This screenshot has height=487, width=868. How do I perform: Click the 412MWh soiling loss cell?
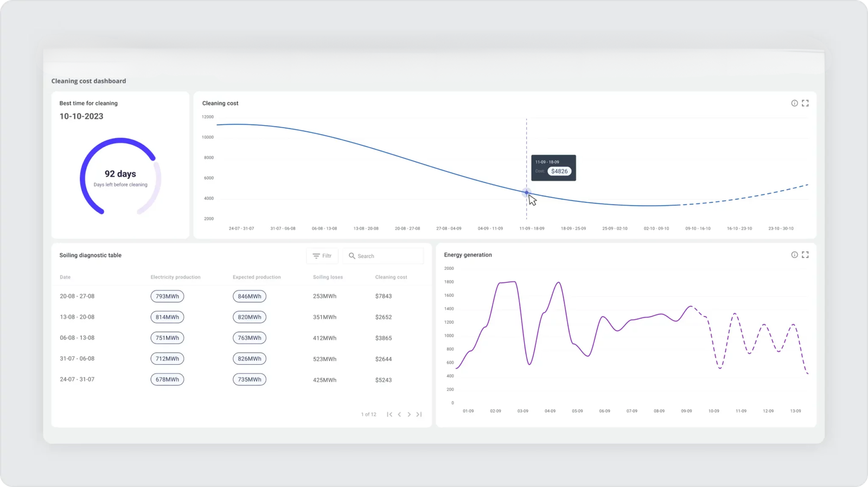coord(324,338)
